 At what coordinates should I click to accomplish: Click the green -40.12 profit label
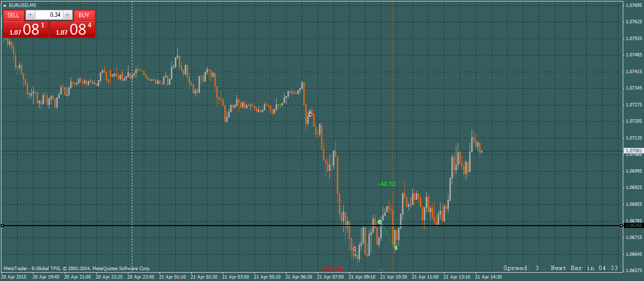pyautogui.click(x=387, y=184)
